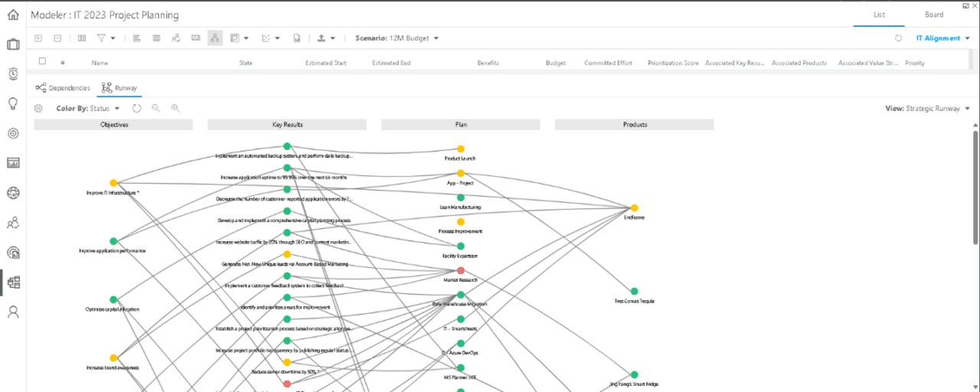Click the highlighted hierarchy diagram toolbar icon
The height and width of the screenshot is (392, 980).
click(215, 38)
